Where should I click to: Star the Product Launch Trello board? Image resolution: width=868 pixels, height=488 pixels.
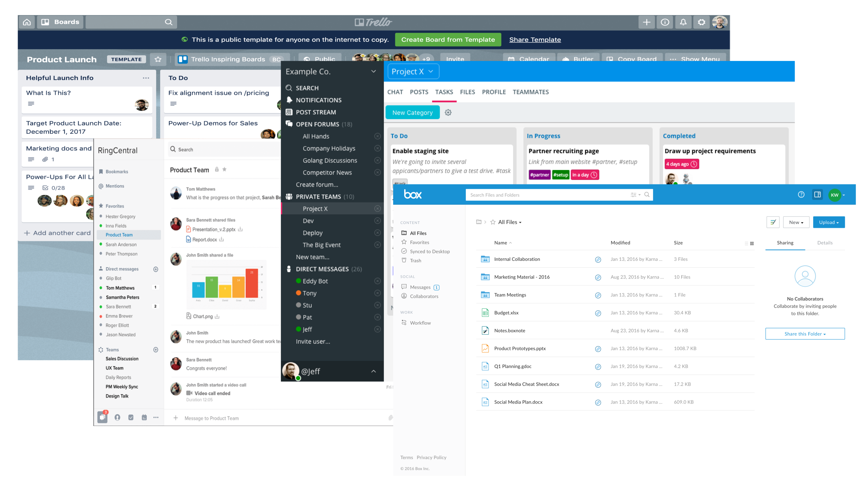point(158,59)
